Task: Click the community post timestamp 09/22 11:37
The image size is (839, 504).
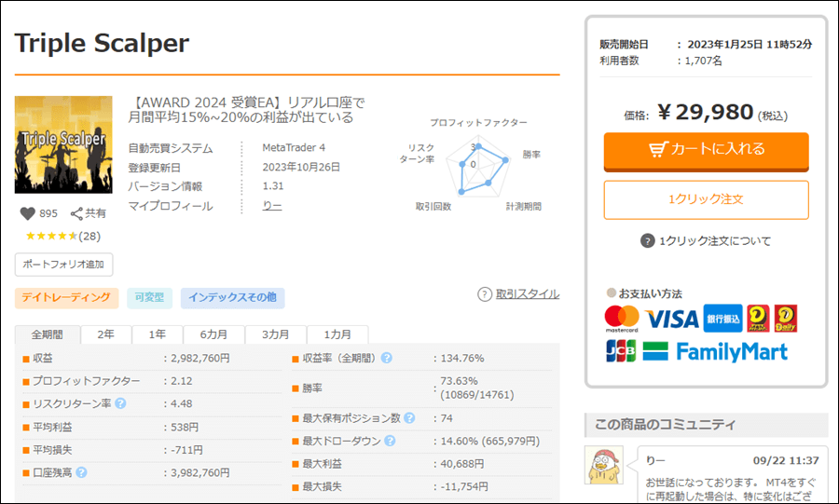Action: click(786, 461)
